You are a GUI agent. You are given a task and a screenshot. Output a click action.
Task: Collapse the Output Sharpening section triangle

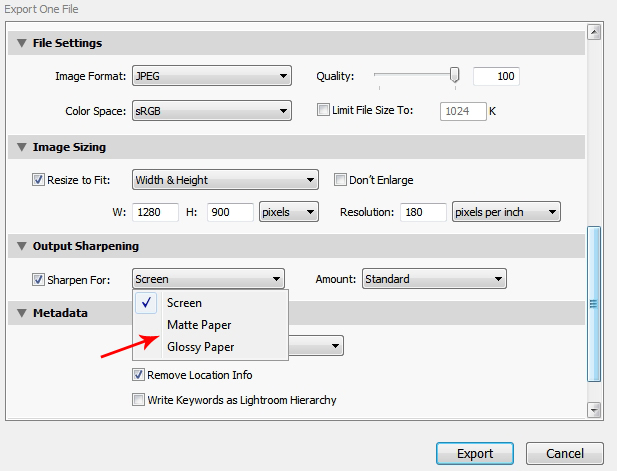pos(21,246)
